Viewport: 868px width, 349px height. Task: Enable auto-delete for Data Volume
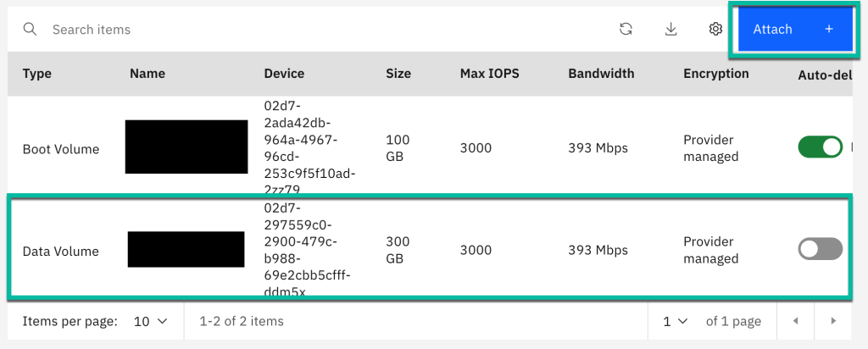820,248
